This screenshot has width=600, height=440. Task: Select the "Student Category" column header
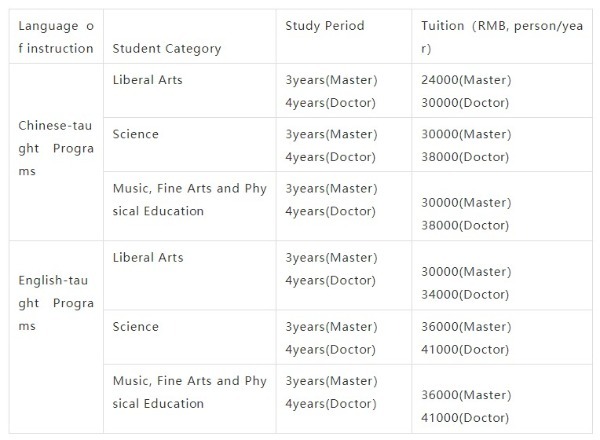tap(167, 48)
